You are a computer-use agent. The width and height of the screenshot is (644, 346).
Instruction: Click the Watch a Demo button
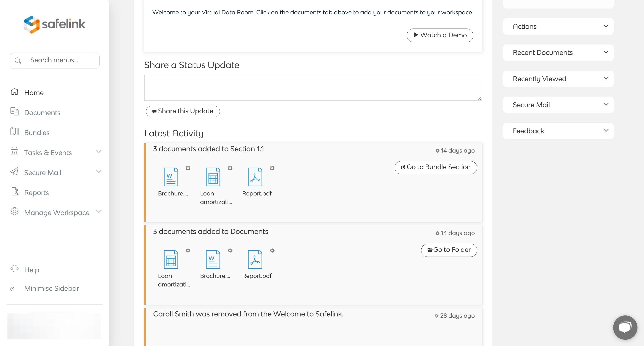pos(440,35)
